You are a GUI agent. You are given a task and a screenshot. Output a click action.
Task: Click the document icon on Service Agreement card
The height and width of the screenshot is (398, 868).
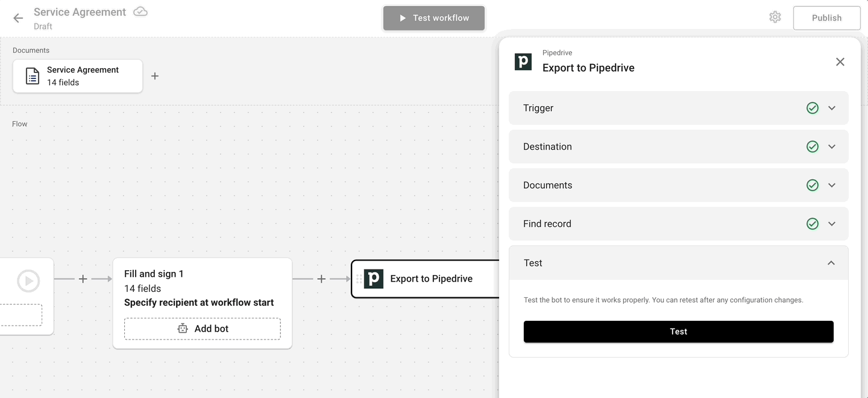pos(33,76)
